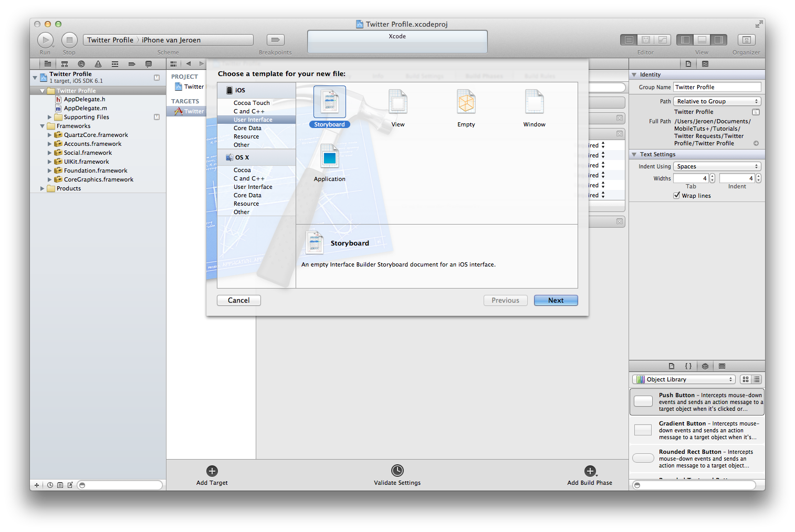This screenshot has height=532, width=795.
Task: Open the Organizer window
Action: [746, 40]
